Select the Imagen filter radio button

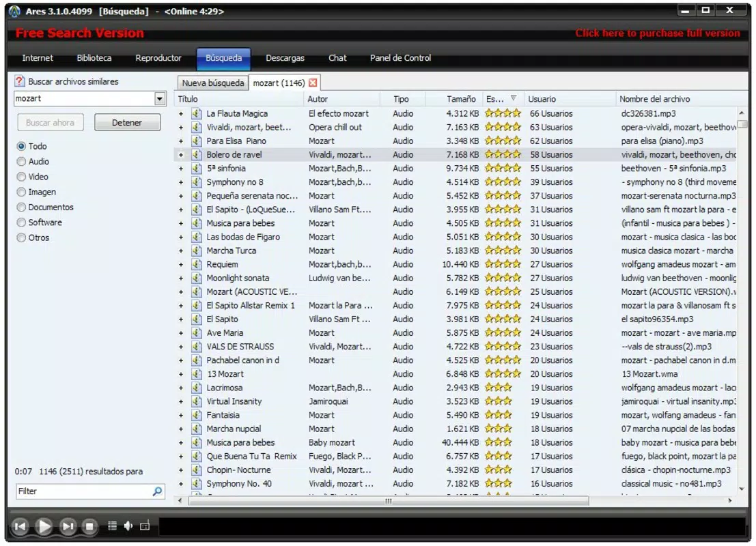[21, 192]
